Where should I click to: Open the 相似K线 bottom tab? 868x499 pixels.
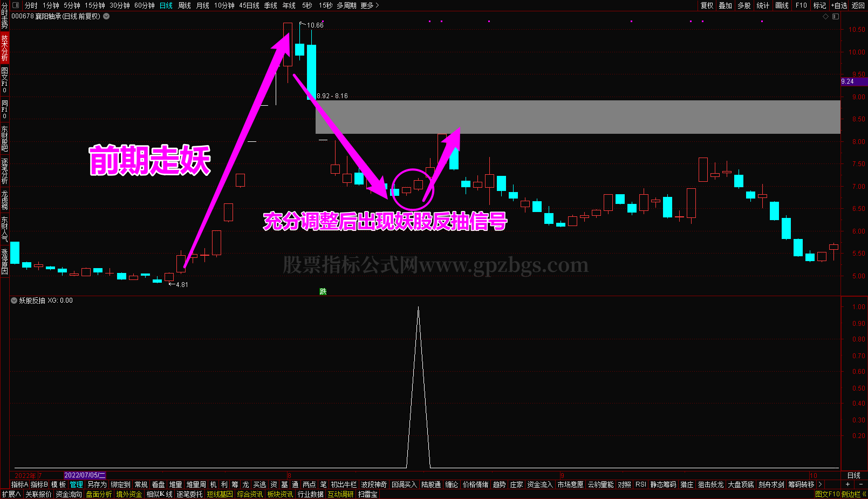click(x=160, y=494)
